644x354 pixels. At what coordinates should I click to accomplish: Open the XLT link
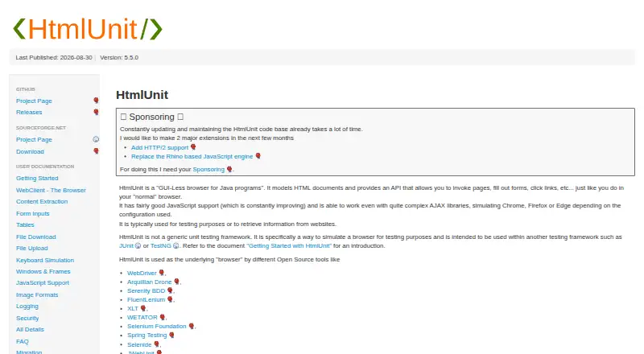(x=133, y=308)
